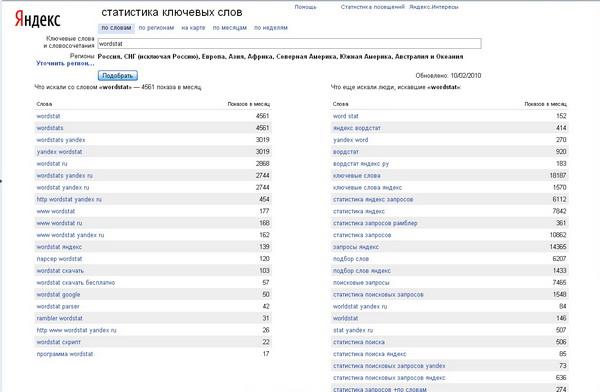Click 'статистика поисковых запросов' link
Viewport: 600px width, 392px height.
378,294
